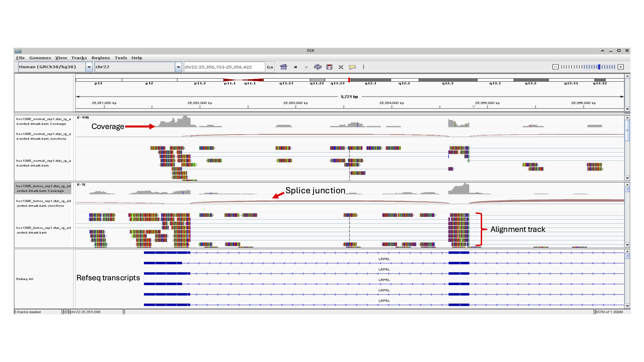Click the Define region of interest icon
The height and width of the screenshot is (362, 644).
(x=329, y=67)
